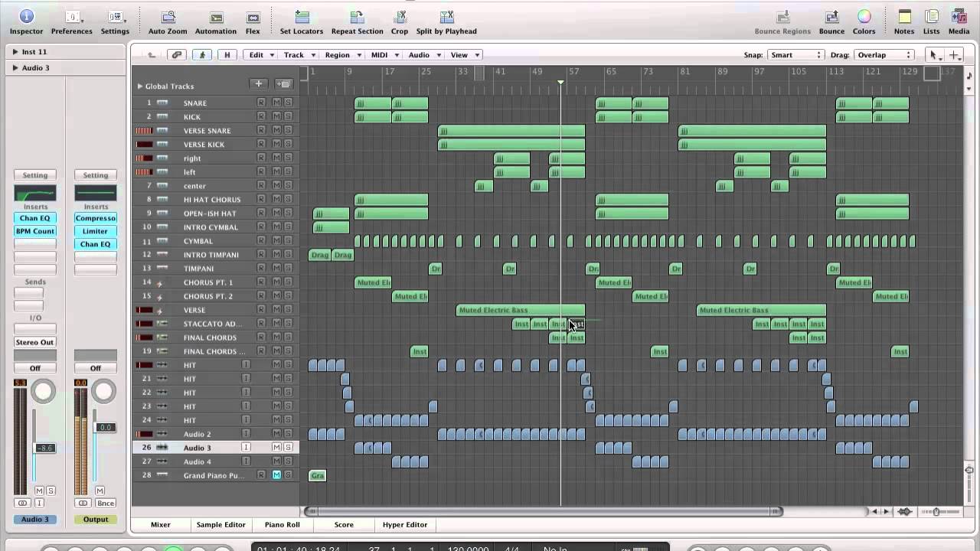Add a new track with plus button

point(259,84)
